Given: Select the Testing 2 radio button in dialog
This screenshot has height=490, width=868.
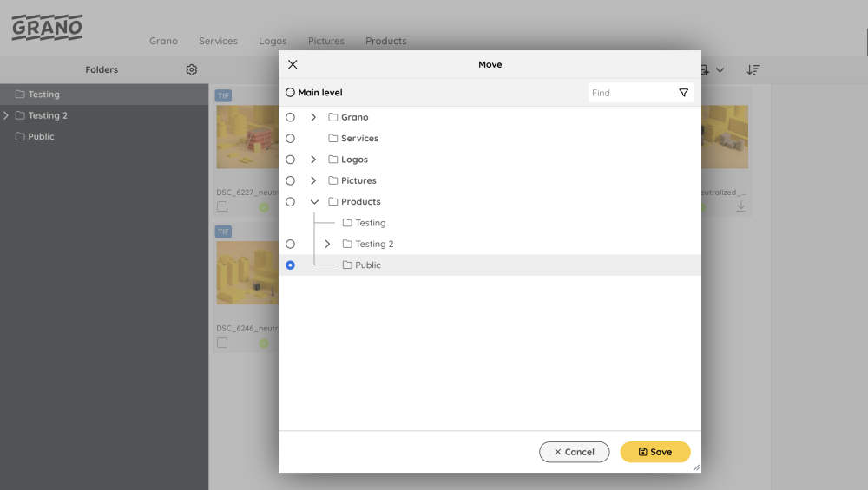Looking at the screenshot, I should (290, 244).
